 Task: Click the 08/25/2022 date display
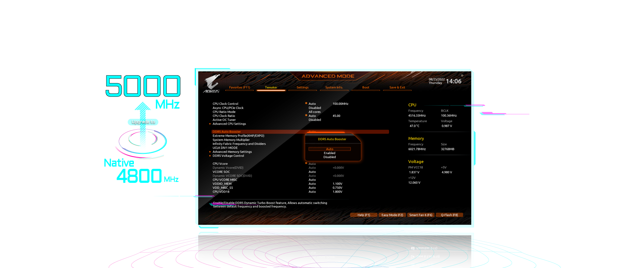point(437,79)
